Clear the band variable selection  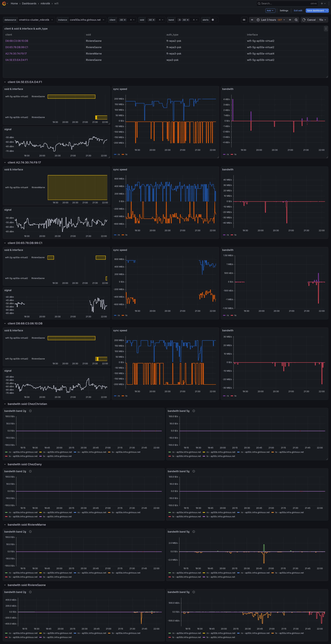194,20
